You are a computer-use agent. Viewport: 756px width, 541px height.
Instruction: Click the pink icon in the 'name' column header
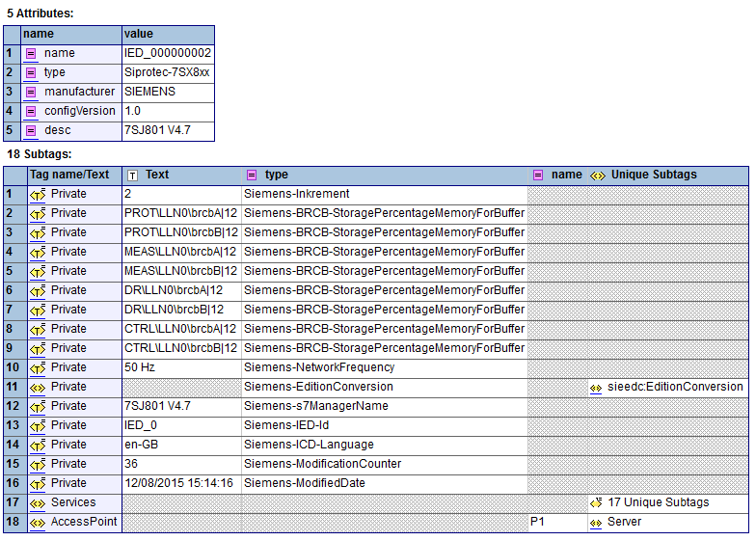tap(538, 176)
